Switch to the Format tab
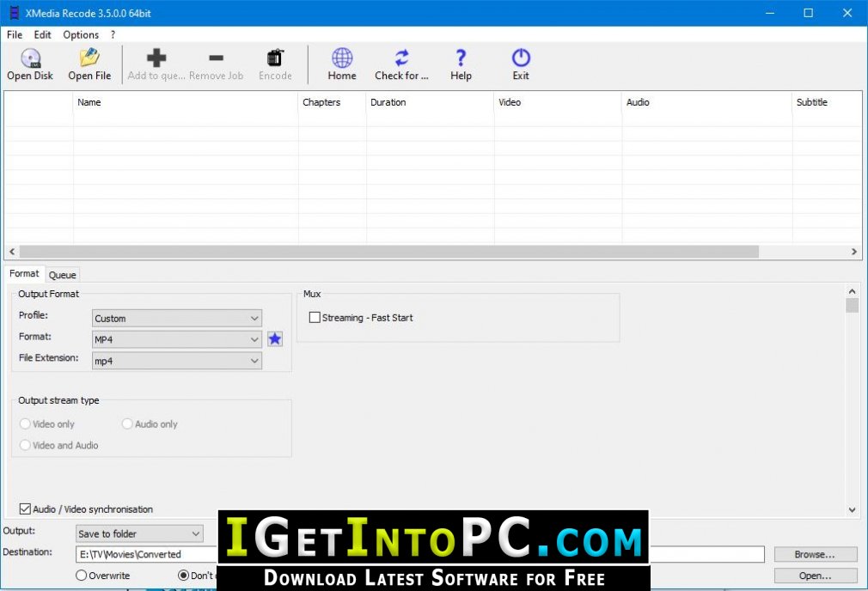The width and height of the screenshot is (868, 591). coord(24,273)
